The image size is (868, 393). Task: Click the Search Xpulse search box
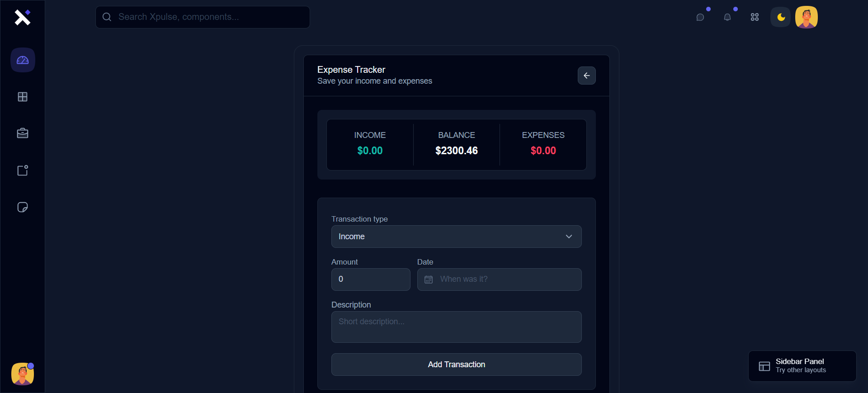(203, 17)
